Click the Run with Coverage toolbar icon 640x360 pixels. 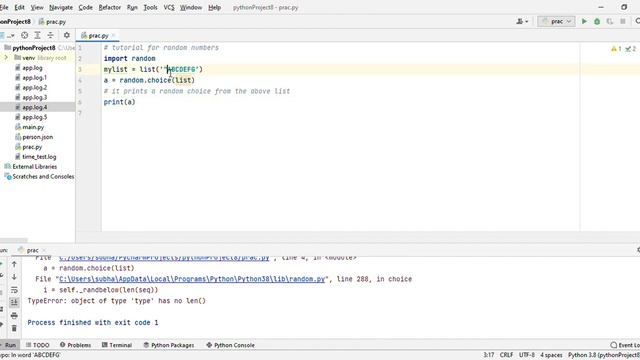pyautogui.click(x=609, y=21)
